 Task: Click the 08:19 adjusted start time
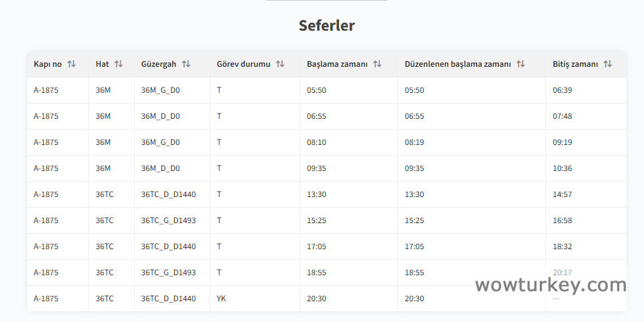[x=414, y=142]
